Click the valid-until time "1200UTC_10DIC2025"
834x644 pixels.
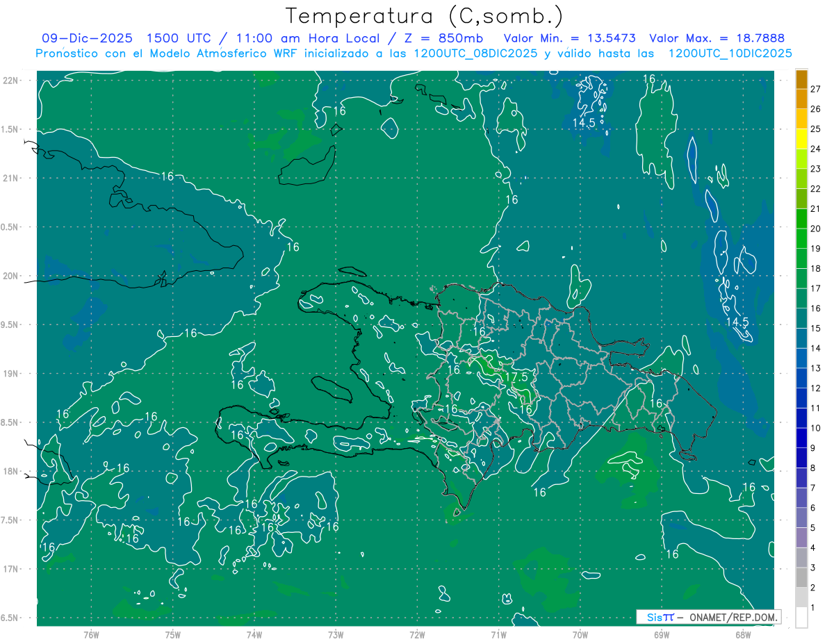point(730,53)
